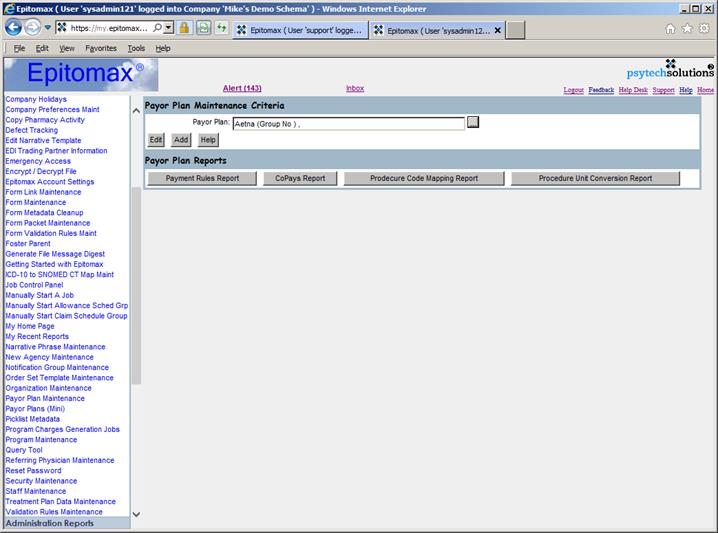718x533 pixels.
Task: Open the recent pages dropdown beside Forward
Action: point(47,28)
